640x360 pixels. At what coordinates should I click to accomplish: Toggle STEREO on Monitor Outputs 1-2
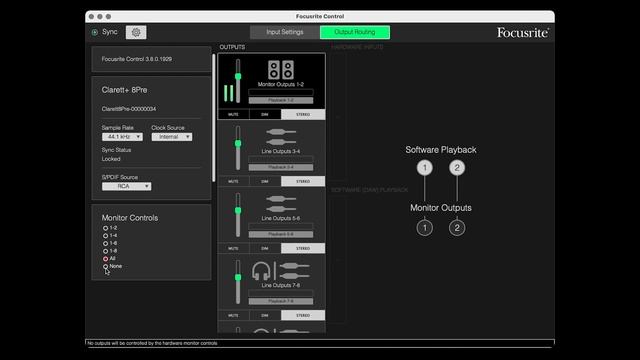pos(303,115)
